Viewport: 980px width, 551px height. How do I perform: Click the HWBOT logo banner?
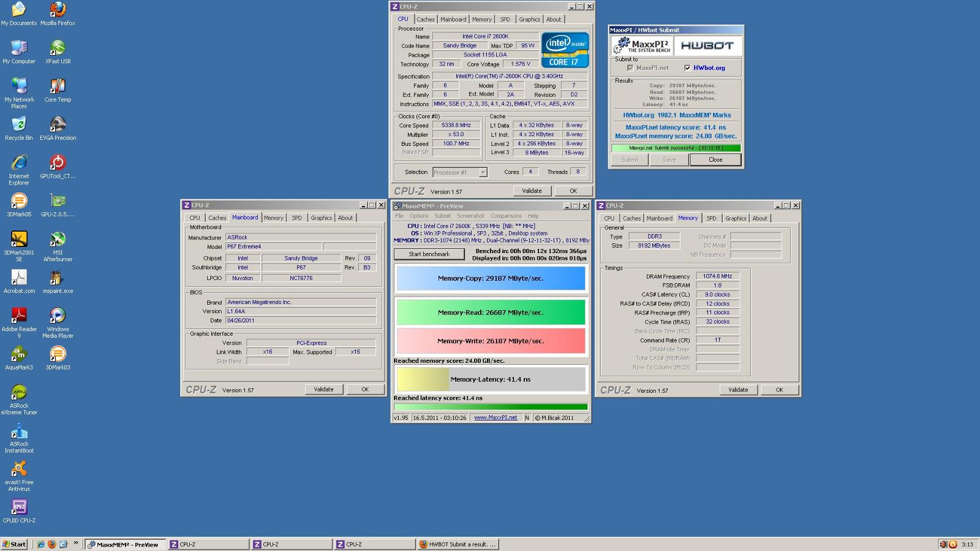[x=707, y=45]
